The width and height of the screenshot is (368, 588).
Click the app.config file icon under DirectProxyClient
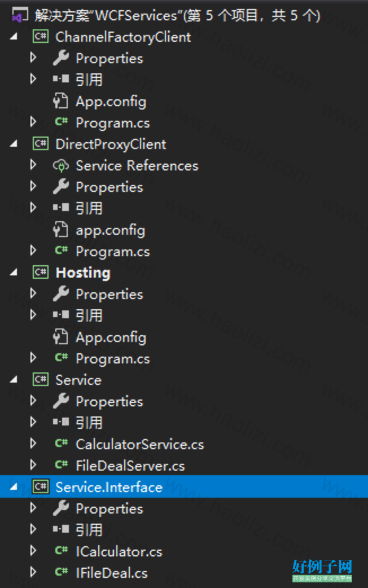(60, 230)
